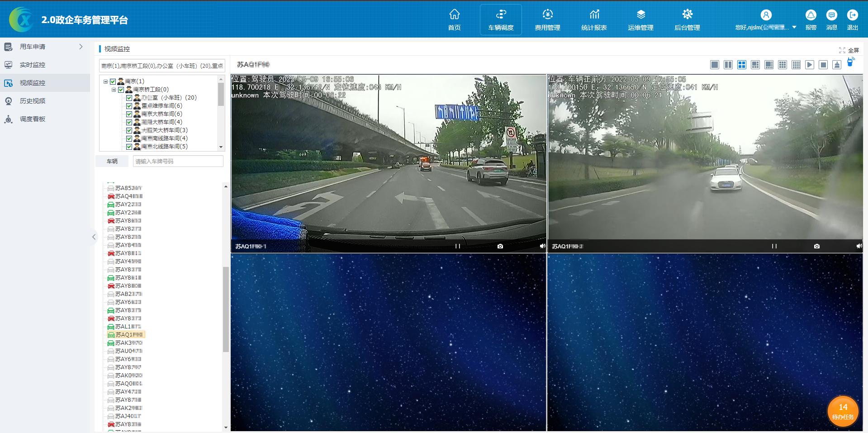The image size is (868, 433).
Task: Pause the driver camera video
Action: pos(457,246)
